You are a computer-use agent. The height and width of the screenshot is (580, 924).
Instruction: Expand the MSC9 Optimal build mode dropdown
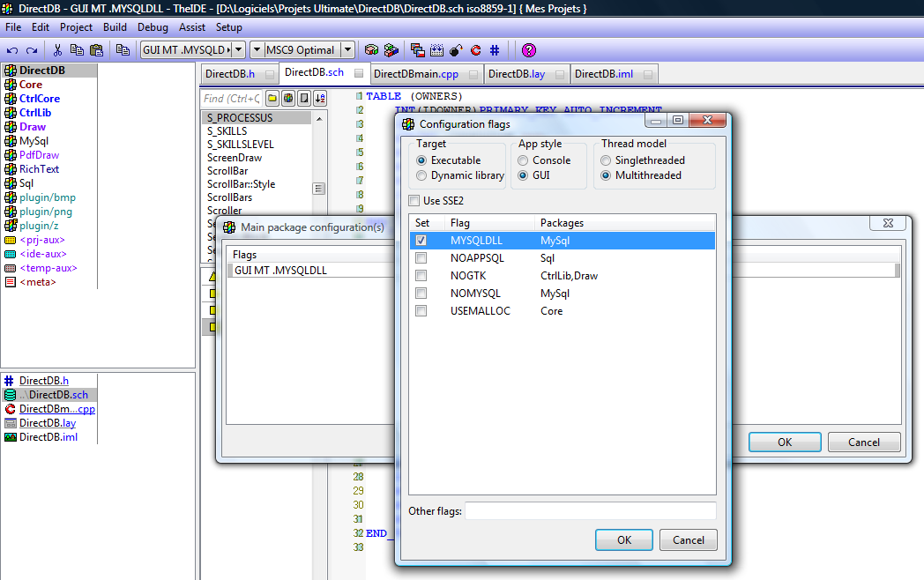click(x=347, y=50)
